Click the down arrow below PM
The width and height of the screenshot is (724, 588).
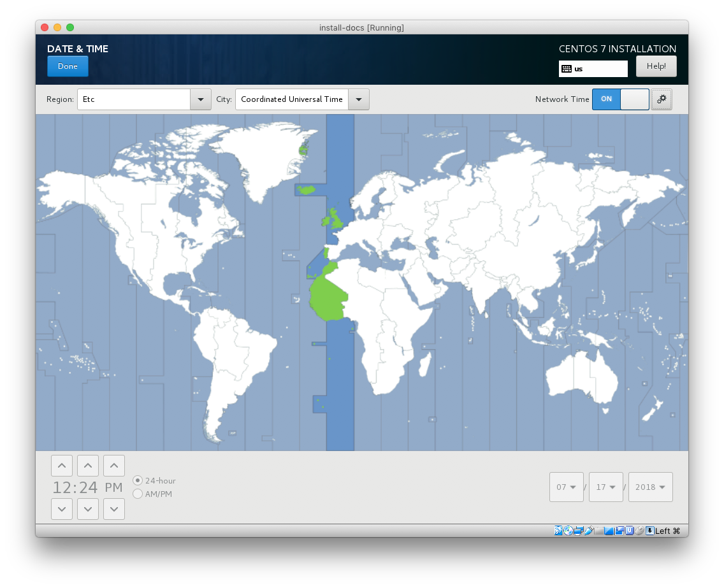(x=114, y=509)
